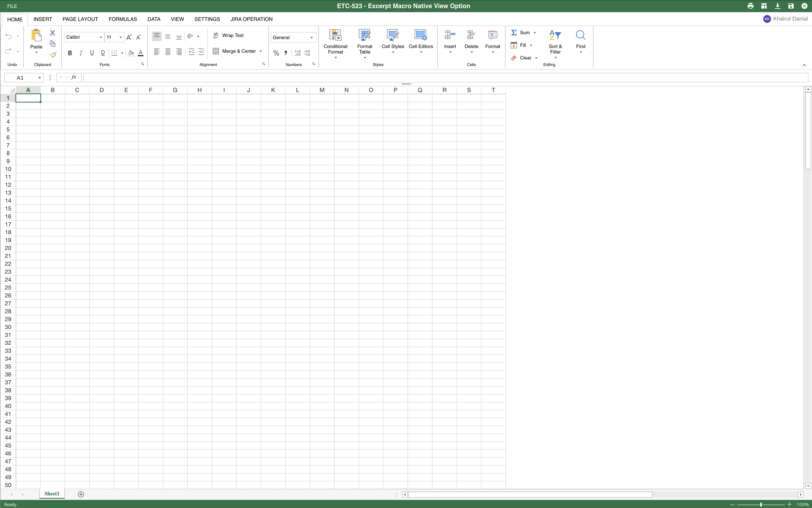The image size is (812, 508).
Task: Open the JIRA OPERATION tab
Action: (x=251, y=19)
